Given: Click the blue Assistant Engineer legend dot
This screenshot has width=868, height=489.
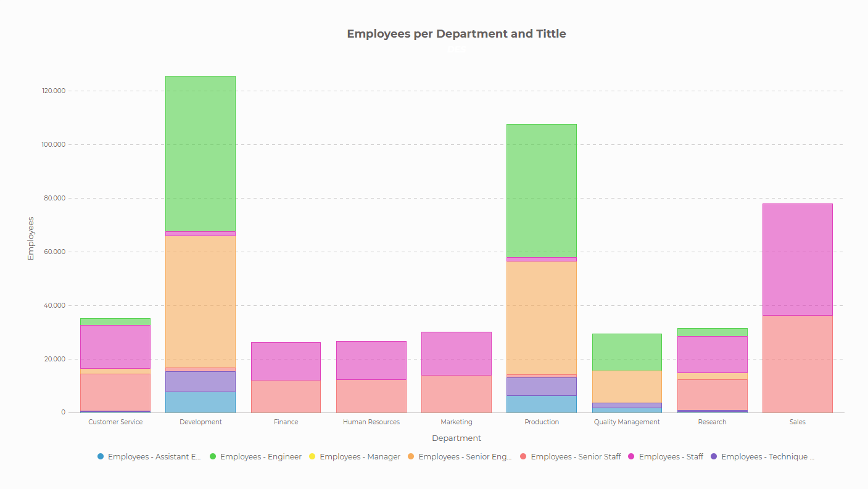Looking at the screenshot, I should (101, 457).
